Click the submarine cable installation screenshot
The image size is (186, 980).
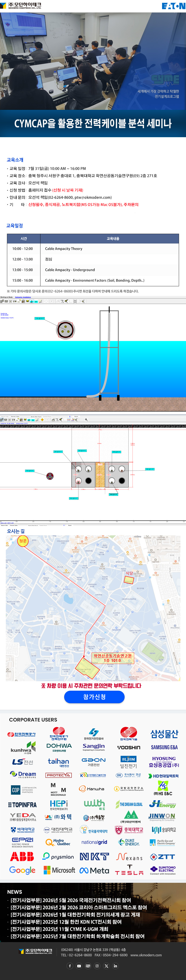coord(93,353)
